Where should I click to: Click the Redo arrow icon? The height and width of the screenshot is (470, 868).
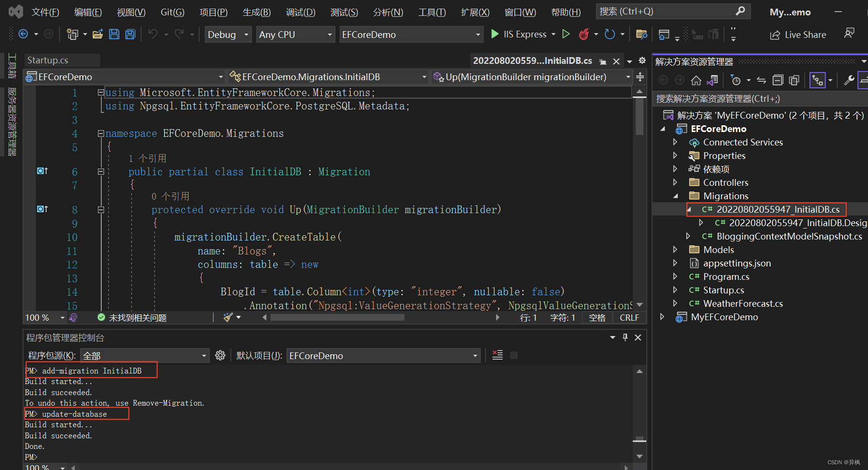tap(179, 34)
